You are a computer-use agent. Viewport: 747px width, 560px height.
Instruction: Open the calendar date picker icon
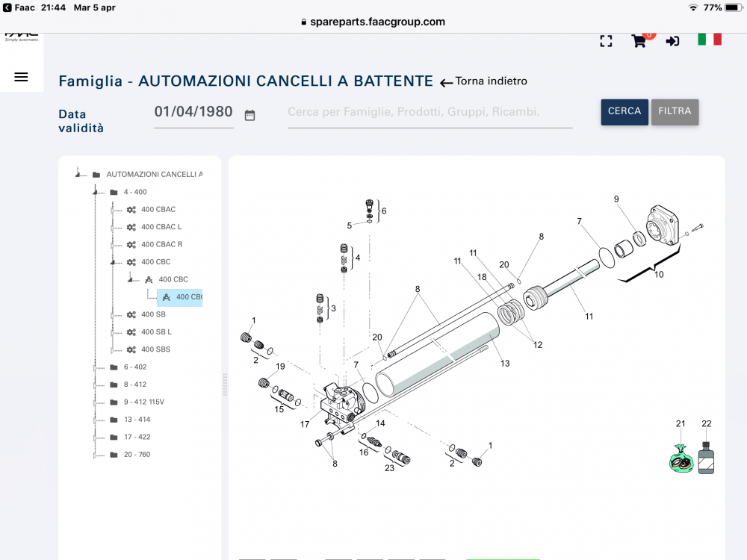249,115
